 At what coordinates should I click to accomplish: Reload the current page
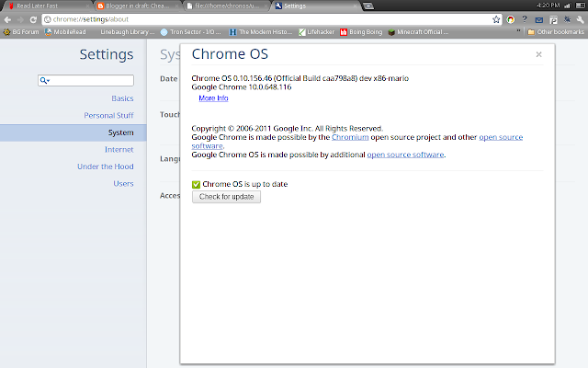pyautogui.click(x=33, y=19)
